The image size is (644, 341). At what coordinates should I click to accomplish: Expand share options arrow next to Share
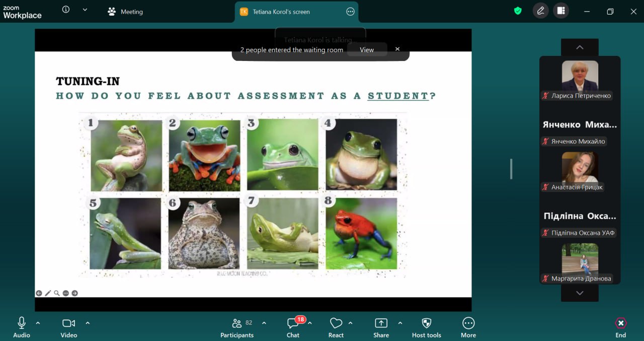[x=400, y=323]
